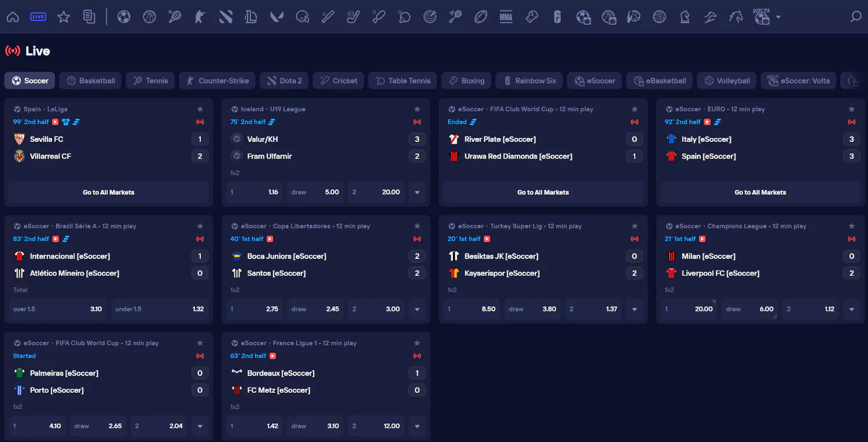Viewport: 868px width, 442px height.
Task: Switch to the Tennis tab
Action: click(150, 81)
